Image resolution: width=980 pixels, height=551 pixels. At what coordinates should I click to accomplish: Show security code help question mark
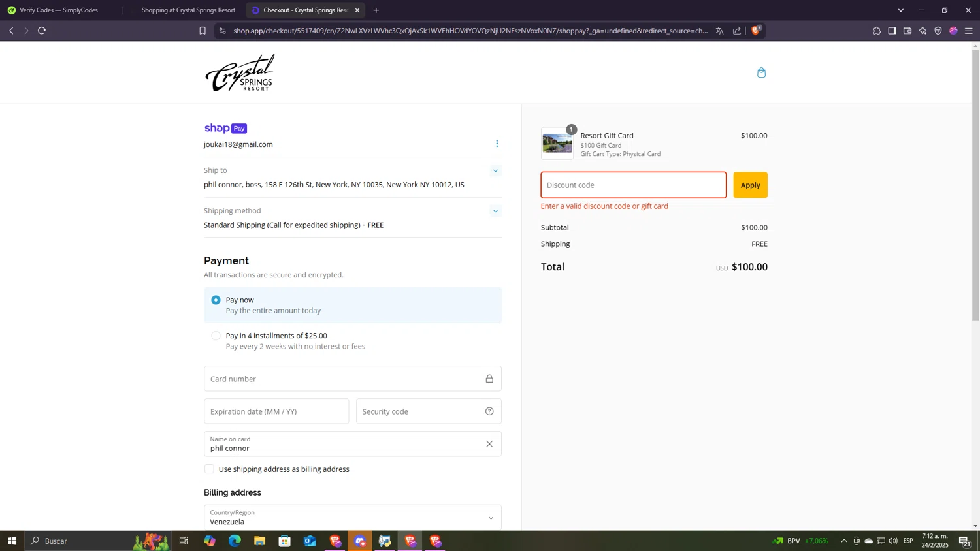point(489,411)
